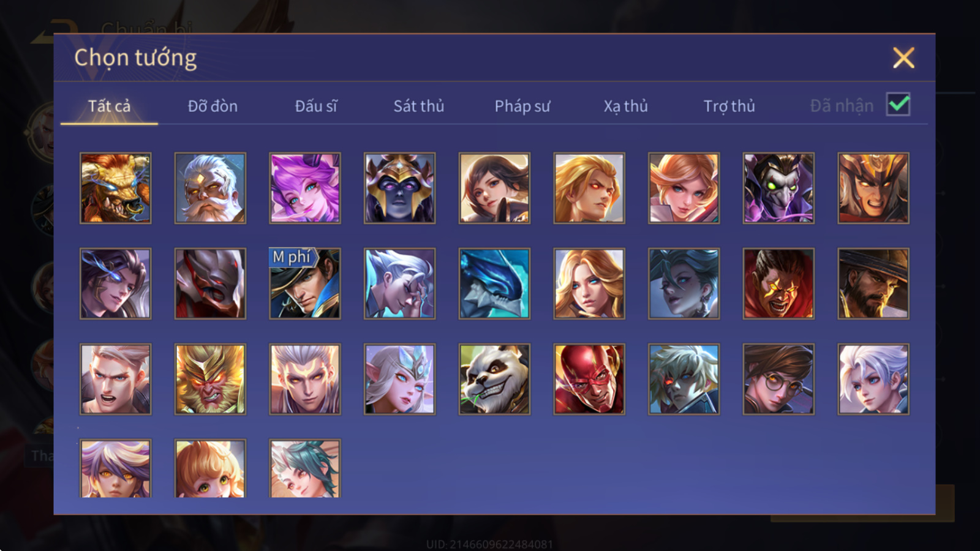This screenshot has width=980, height=551.
Task: Select the golden monkey king hero
Action: [x=210, y=379]
